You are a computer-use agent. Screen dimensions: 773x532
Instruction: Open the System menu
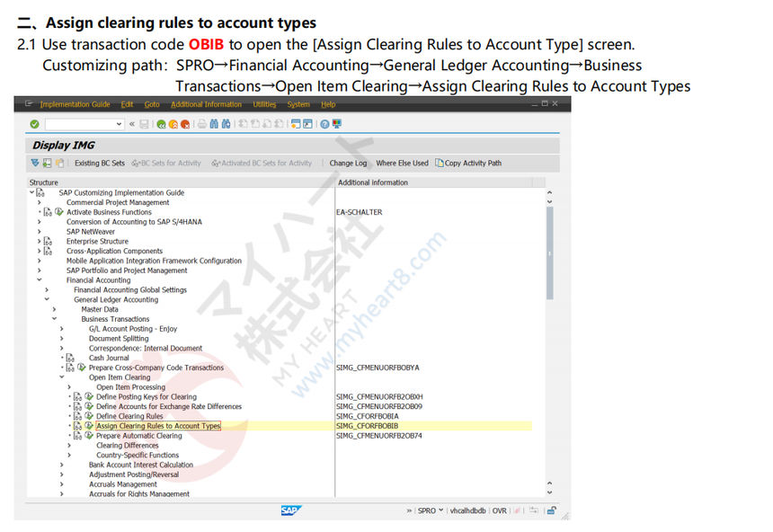(x=298, y=104)
